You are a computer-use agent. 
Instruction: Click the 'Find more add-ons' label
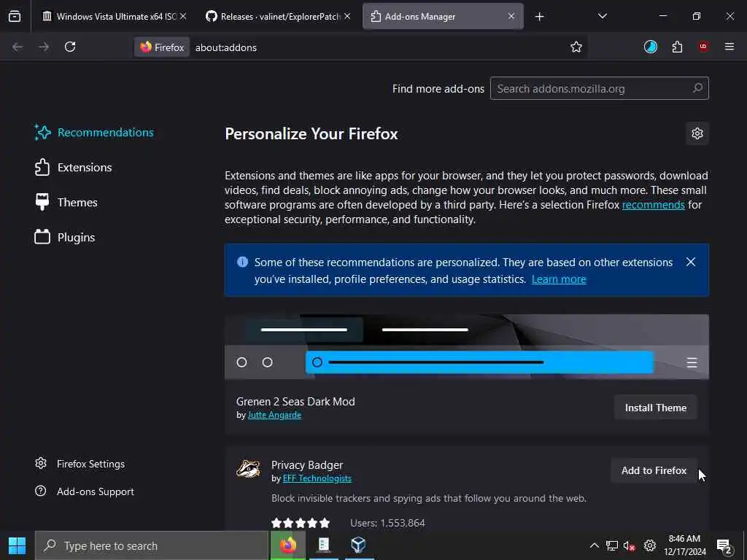pyautogui.click(x=438, y=88)
